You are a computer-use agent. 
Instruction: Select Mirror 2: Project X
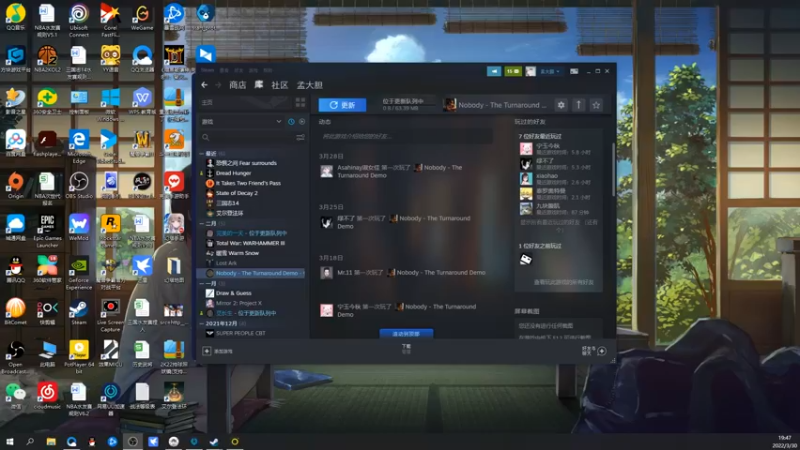click(x=238, y=303)
